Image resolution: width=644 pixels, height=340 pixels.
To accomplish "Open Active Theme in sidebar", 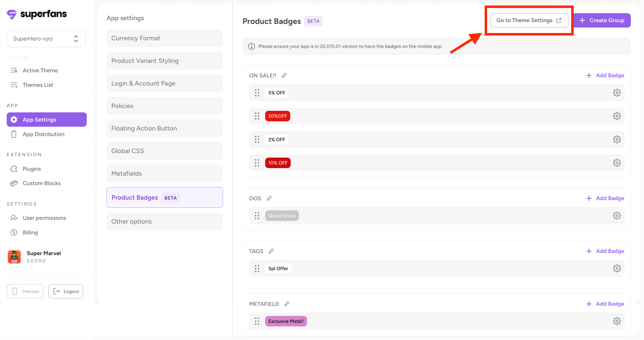I will tap(40, 71).
